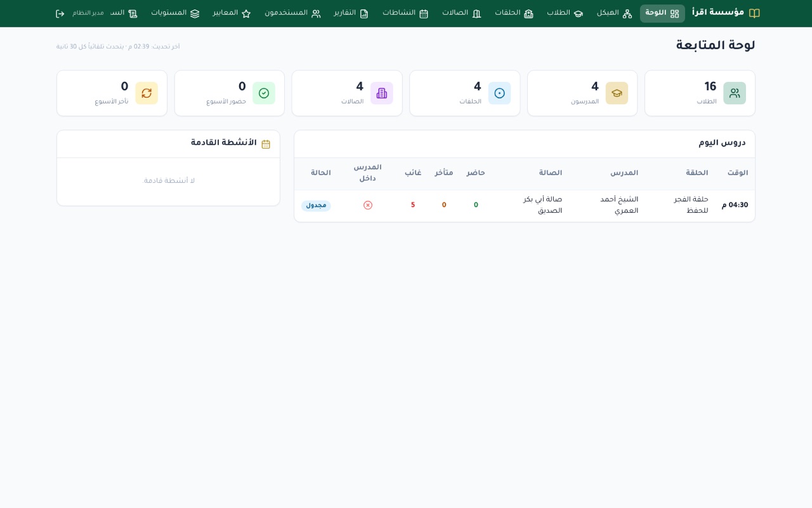Click the الصالات building icon in stat card
This screenshot has width=812, height=508.
click(x=382, y=93)
